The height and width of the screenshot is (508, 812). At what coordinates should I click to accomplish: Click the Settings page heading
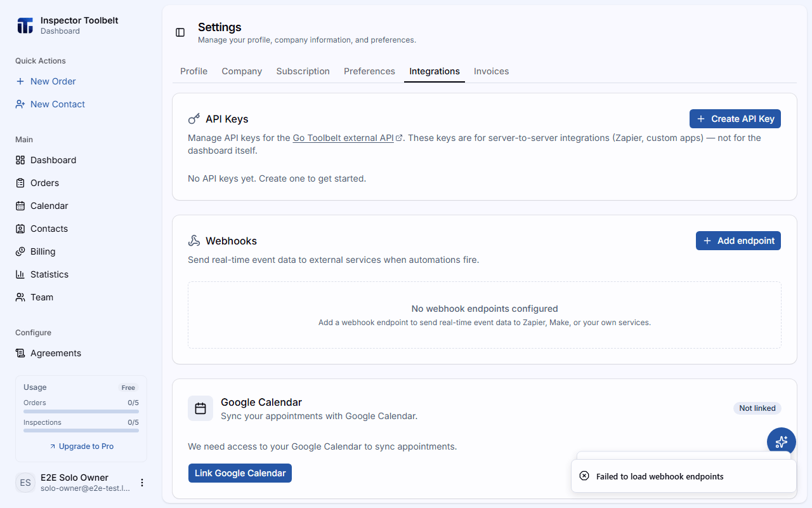click(219, 27)
